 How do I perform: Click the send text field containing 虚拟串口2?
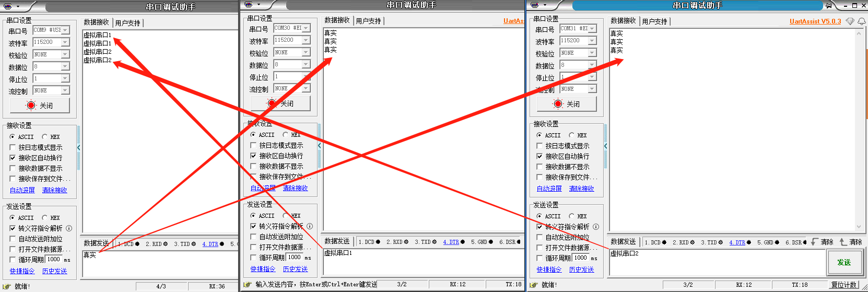(715, 261)
